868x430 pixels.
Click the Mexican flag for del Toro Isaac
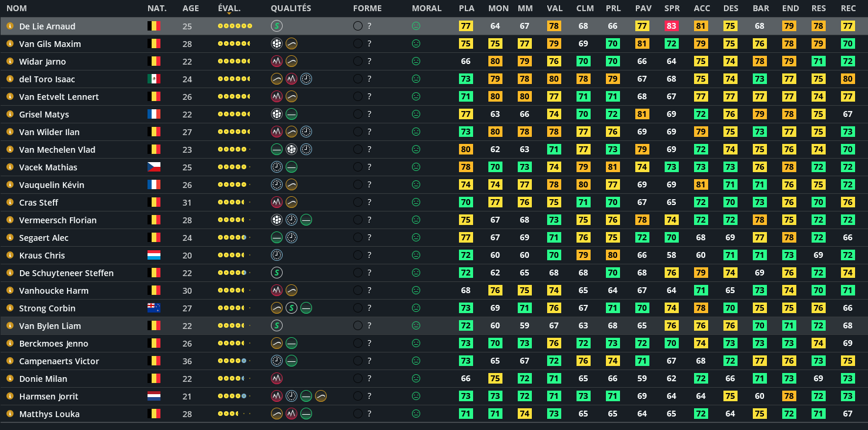click(x=154, y=79)
